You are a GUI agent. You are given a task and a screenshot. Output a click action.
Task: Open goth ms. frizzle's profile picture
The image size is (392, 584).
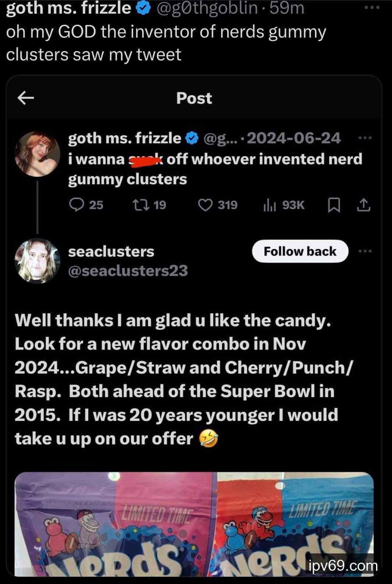[x=37, y=154]
